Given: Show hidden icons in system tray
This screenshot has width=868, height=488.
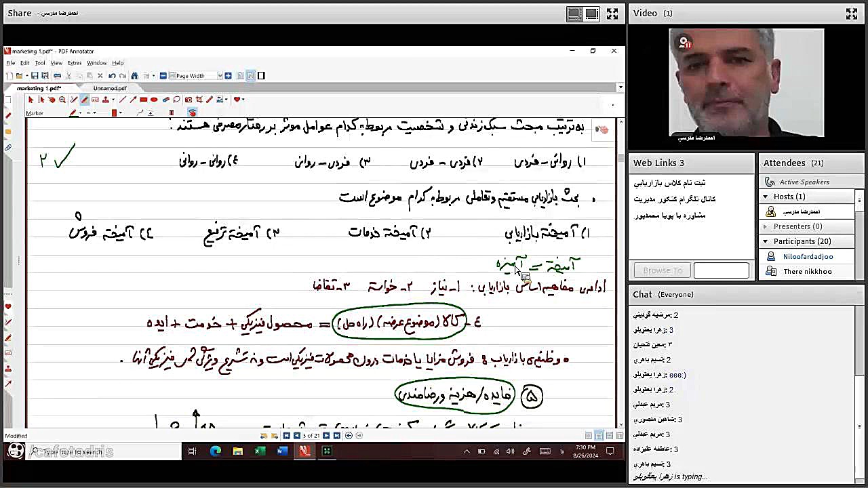Looking at the screenshot, I should pos(467,451).
